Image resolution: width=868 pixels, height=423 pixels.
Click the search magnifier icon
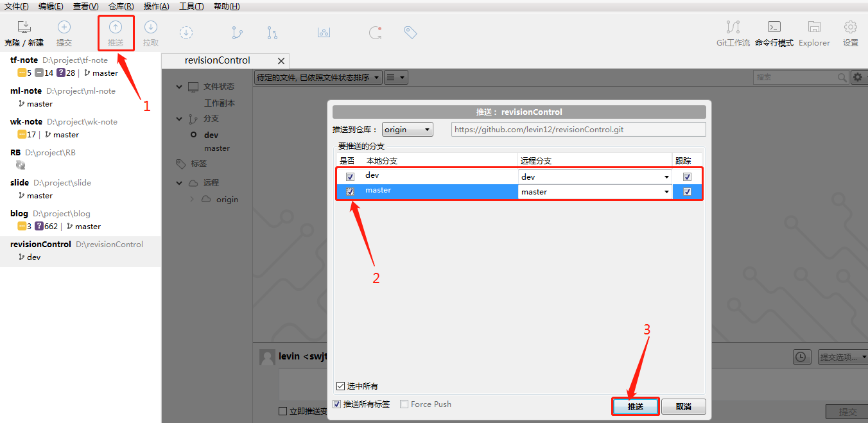(842, 77)
